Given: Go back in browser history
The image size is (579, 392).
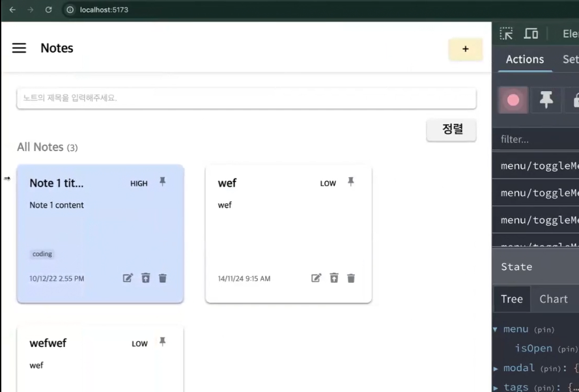Looking at the screenshot, I should [x=12, y=10].
